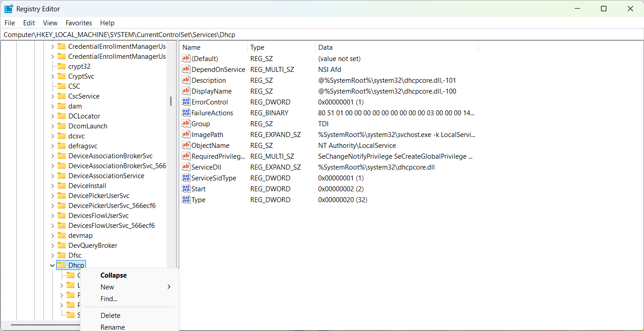The image size is (644, 331).
Task: Click the folder icon of CryptSvc key
Action: click(62, 76)
